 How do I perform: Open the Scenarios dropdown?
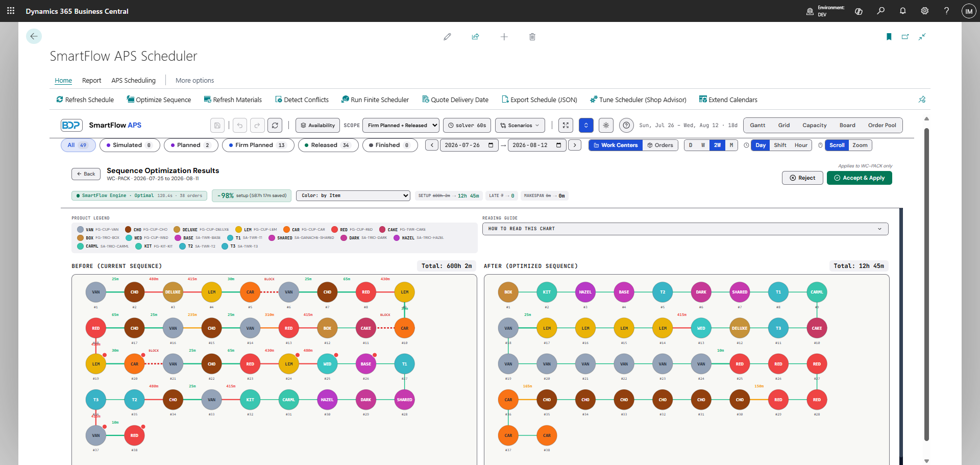coord(520,125)
